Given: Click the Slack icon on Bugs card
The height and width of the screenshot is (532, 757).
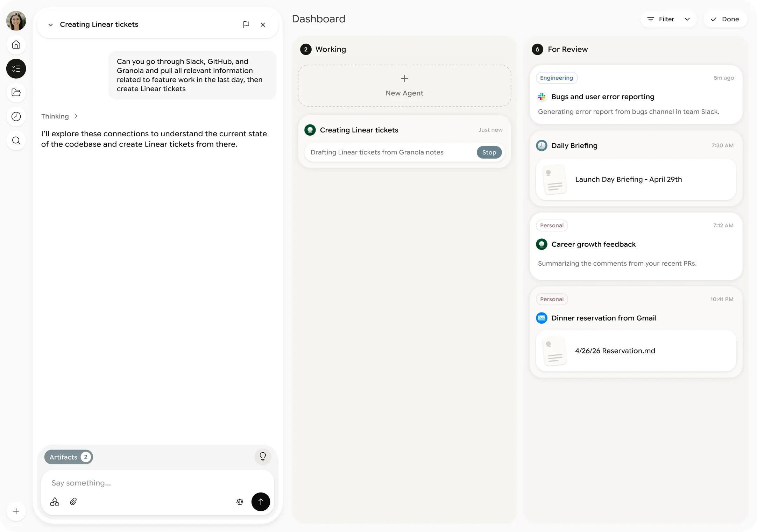Looking at the screenshot, I should click(x=542, y=97).
